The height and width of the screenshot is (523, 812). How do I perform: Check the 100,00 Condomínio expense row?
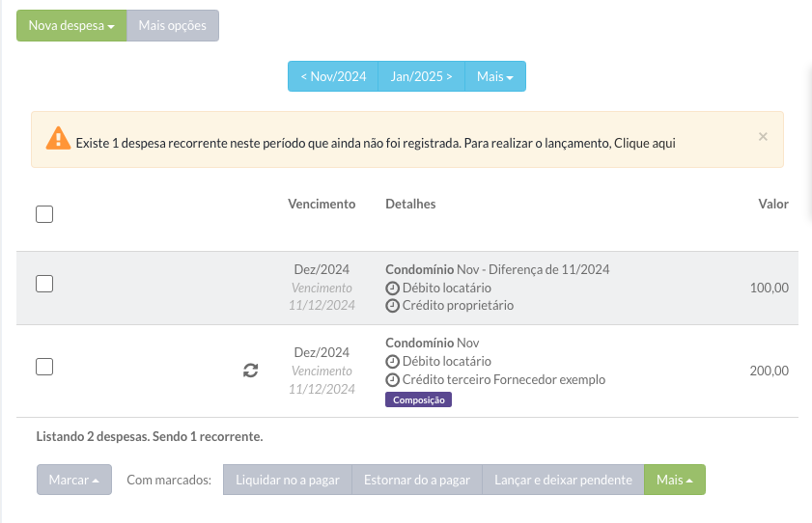44,284
